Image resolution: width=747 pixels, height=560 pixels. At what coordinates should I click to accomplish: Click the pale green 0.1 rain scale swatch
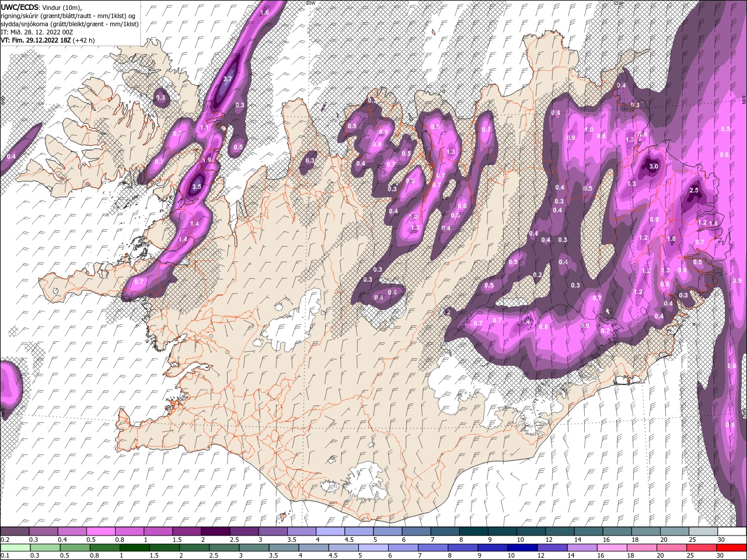(x=15, y=548)
